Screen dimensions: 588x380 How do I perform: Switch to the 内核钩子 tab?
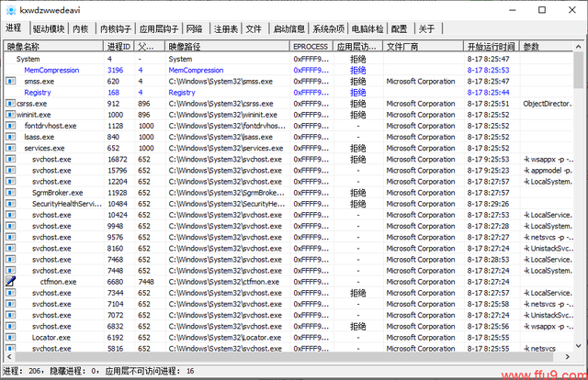coord(116,29)
